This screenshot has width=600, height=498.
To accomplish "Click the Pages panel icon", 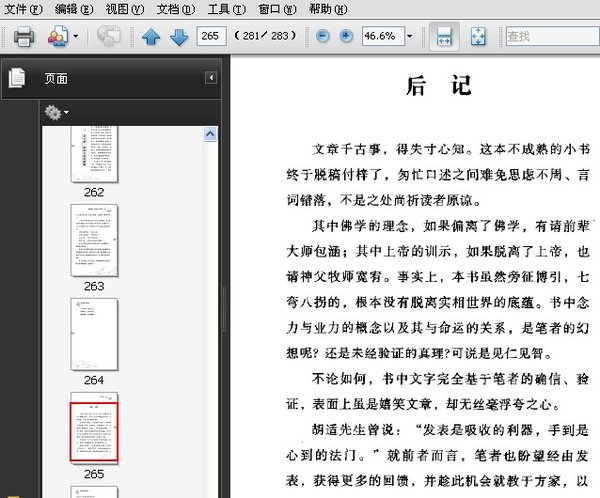I will (x=17, y=78).
